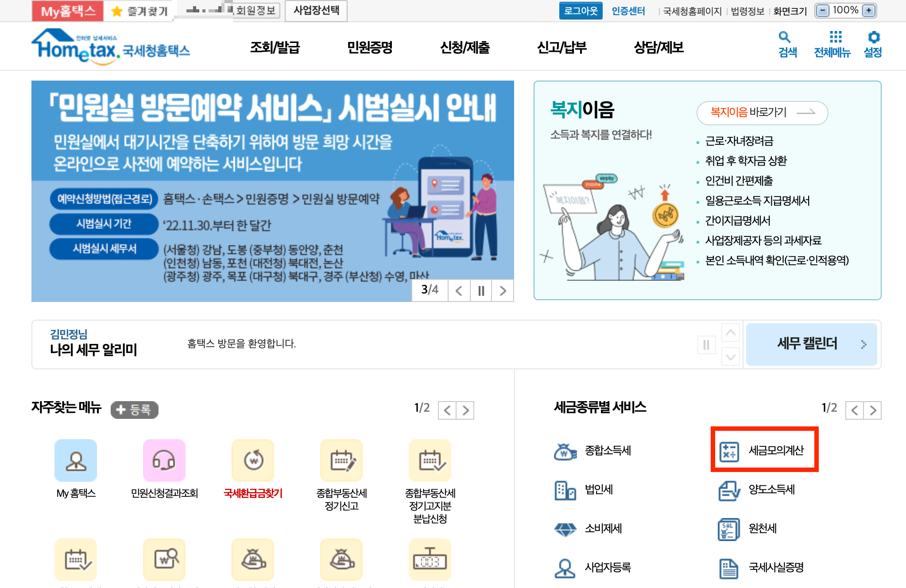Pause the 나의 세무 알리미 ticker
The height and width of the screenshot is (588, 906).
pyautogui.click(x=706, y=344)
